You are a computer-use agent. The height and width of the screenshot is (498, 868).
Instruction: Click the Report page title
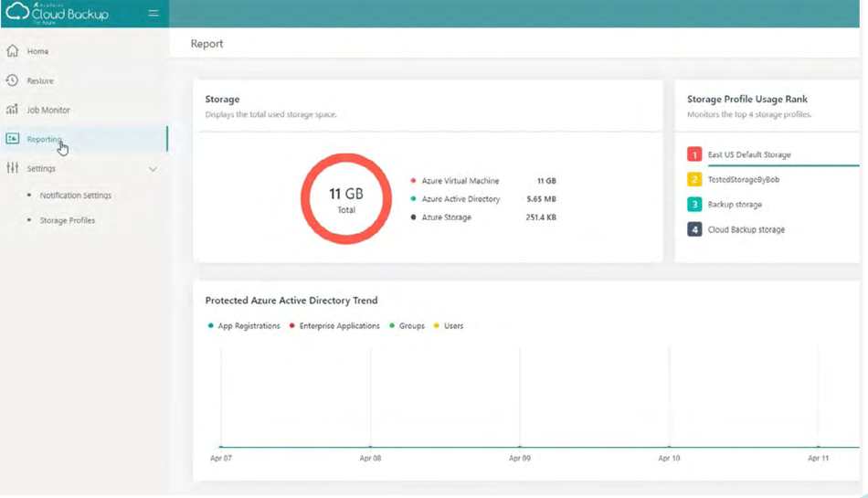tap(206, 44)
